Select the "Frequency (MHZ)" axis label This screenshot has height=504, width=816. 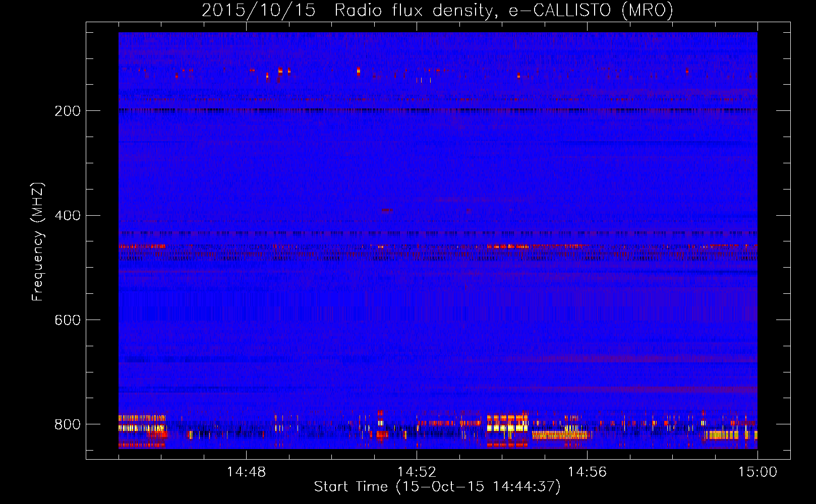point(37,242)
